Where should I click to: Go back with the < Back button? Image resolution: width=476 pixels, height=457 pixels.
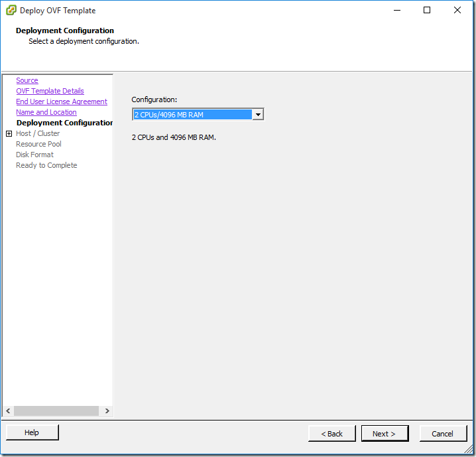(x=331, y=434)
